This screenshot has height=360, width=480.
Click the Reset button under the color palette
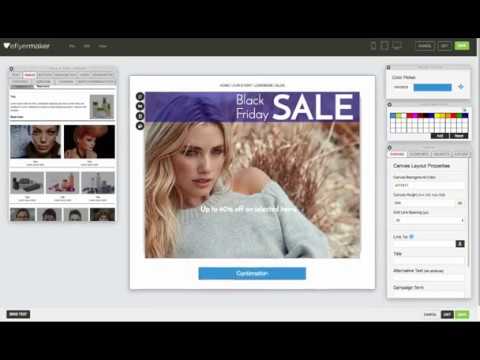[459, 136]
